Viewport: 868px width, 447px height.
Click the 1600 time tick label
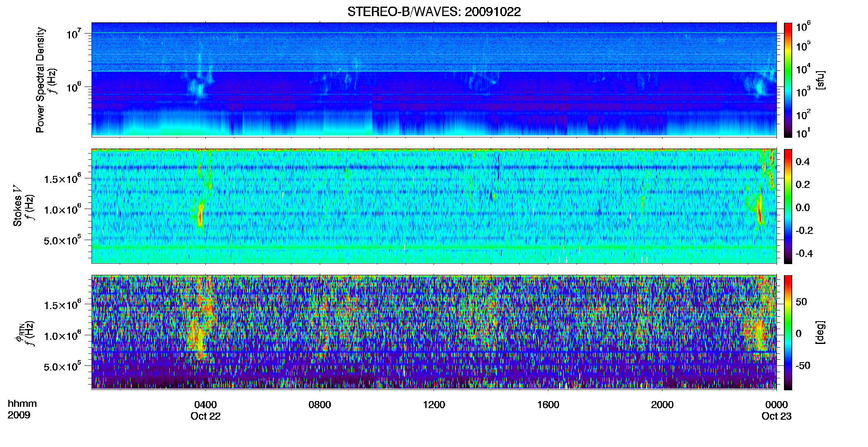click(x=548, y=404)
